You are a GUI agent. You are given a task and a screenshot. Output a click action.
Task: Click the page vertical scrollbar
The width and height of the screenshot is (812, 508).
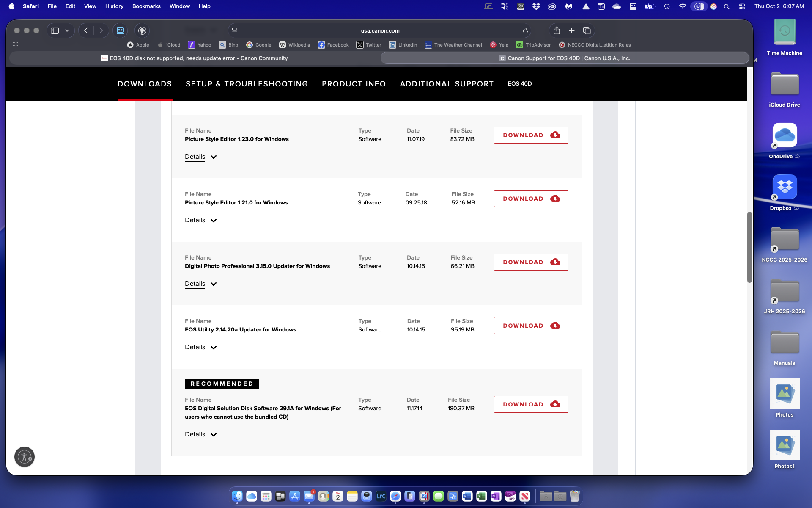tap(749, 247)
